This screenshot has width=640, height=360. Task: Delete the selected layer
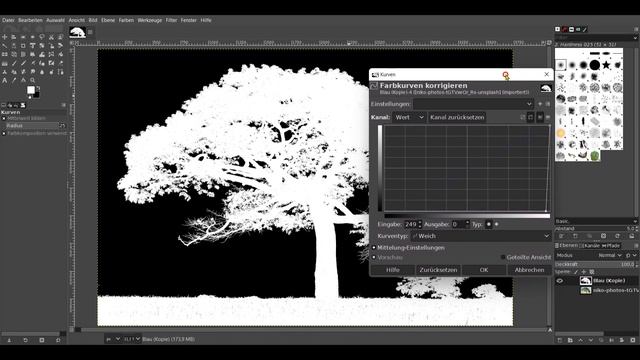click(633, 340)
